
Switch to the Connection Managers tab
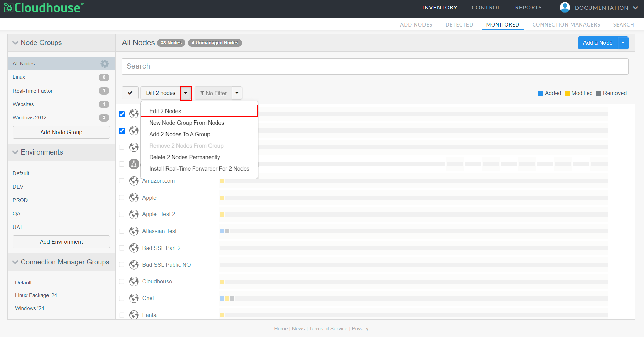coord(566,25)
